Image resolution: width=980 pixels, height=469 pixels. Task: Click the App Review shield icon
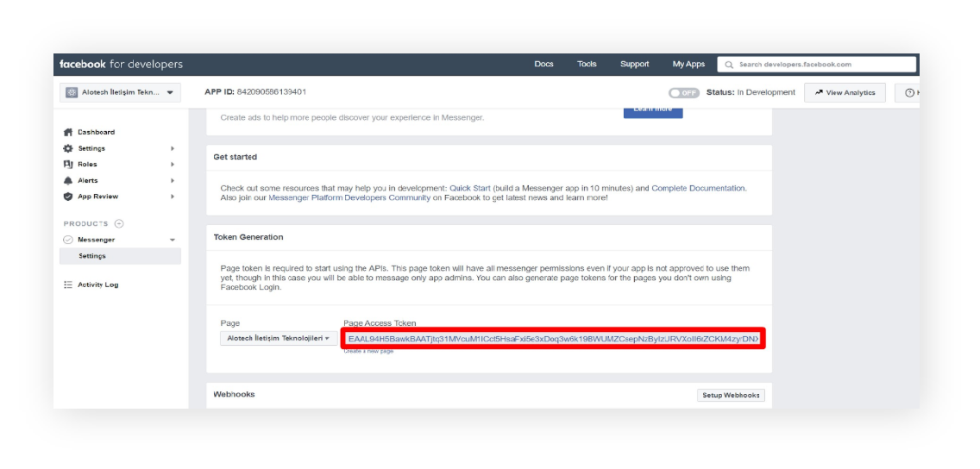coord(68,196)
